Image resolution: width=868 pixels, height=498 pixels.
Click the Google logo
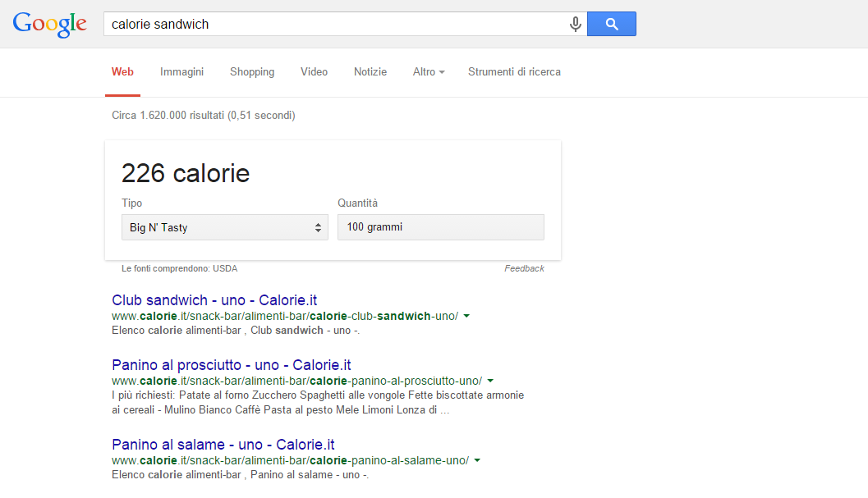pos(50,25)
